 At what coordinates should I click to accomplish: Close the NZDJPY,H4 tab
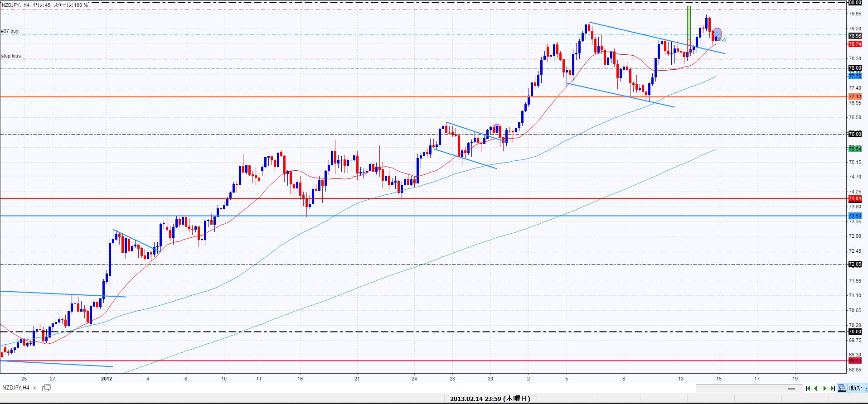point(35,388)
